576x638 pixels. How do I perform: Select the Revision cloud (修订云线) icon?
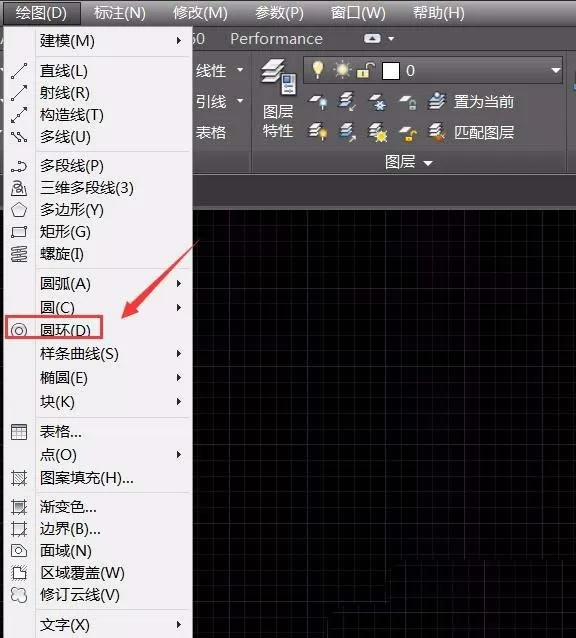pyautogui.click(x=19, y=595)
